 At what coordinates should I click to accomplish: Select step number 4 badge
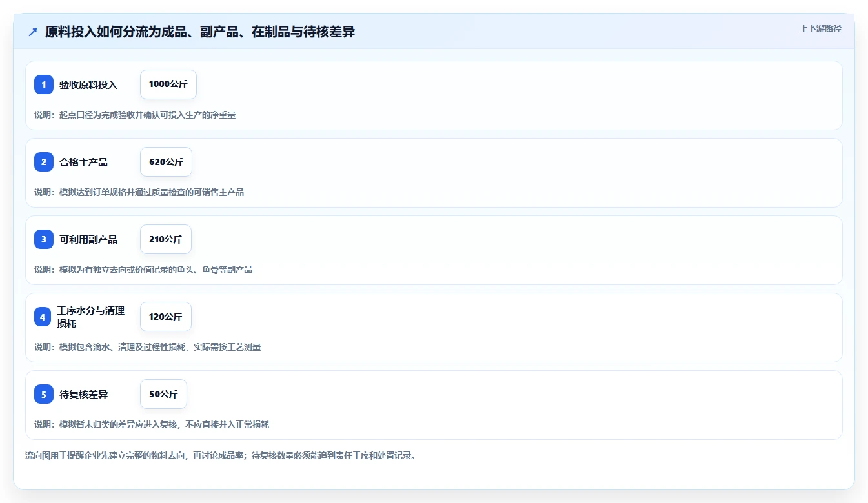tap(43, 317)
